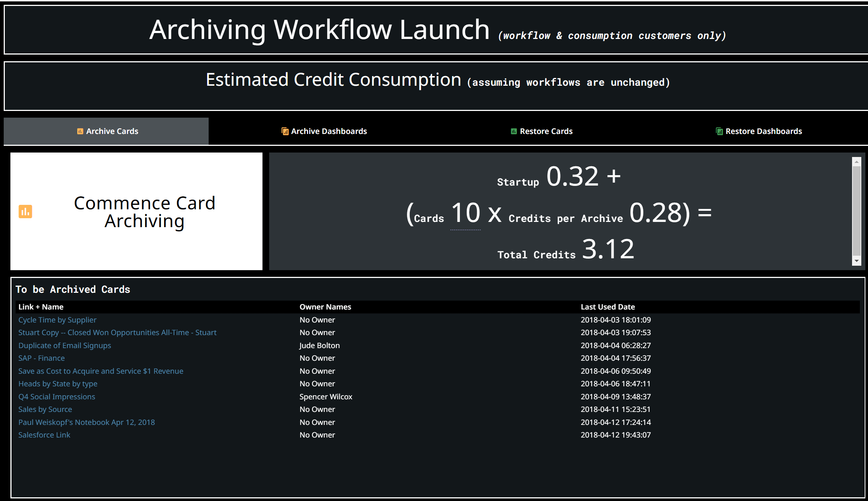Click the Total Credits value 3.12
The image size is (868, 501).
(x=608, y=249)
